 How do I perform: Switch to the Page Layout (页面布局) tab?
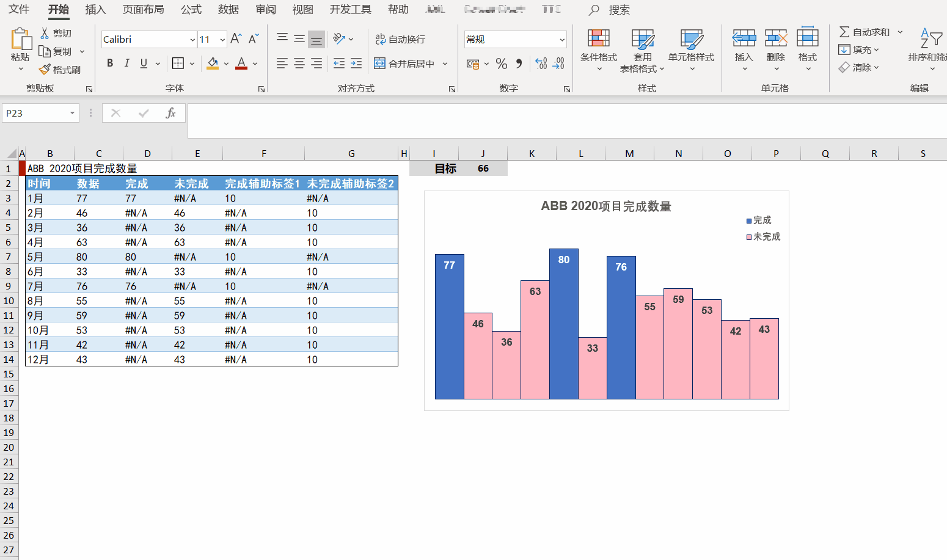coord(143,9)
